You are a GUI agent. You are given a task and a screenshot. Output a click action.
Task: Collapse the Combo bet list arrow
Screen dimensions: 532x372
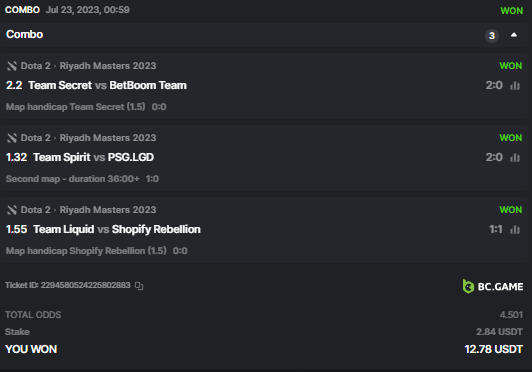click(514, 35)
